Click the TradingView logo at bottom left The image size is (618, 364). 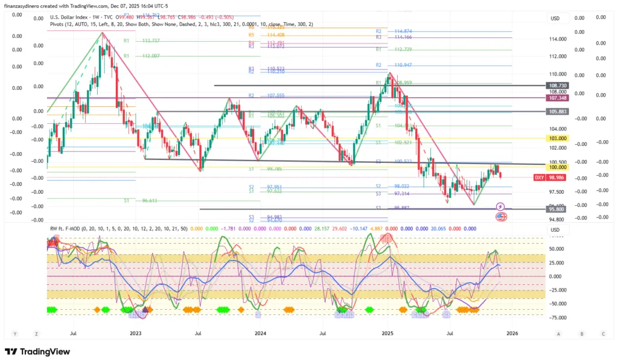pos(37,351)
